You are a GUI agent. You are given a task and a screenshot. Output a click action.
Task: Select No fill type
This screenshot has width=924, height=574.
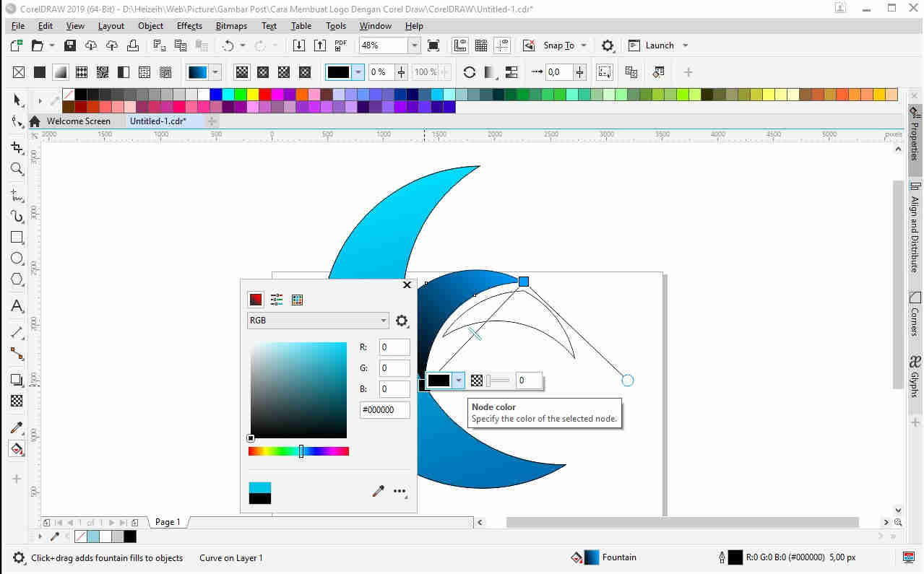pos(19,72)
